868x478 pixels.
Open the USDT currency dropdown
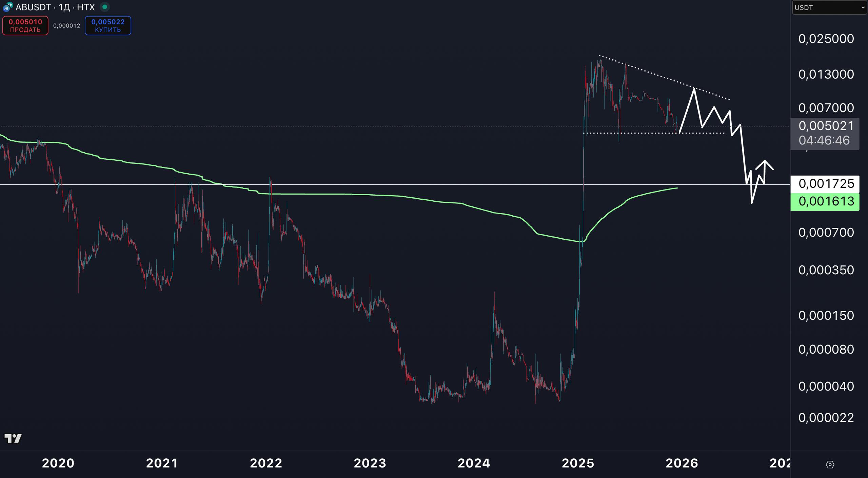pos(829,7)
